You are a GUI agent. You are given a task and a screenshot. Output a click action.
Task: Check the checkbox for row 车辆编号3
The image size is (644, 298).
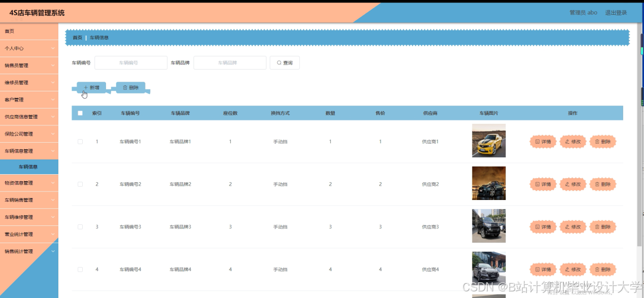click(80, 227)
